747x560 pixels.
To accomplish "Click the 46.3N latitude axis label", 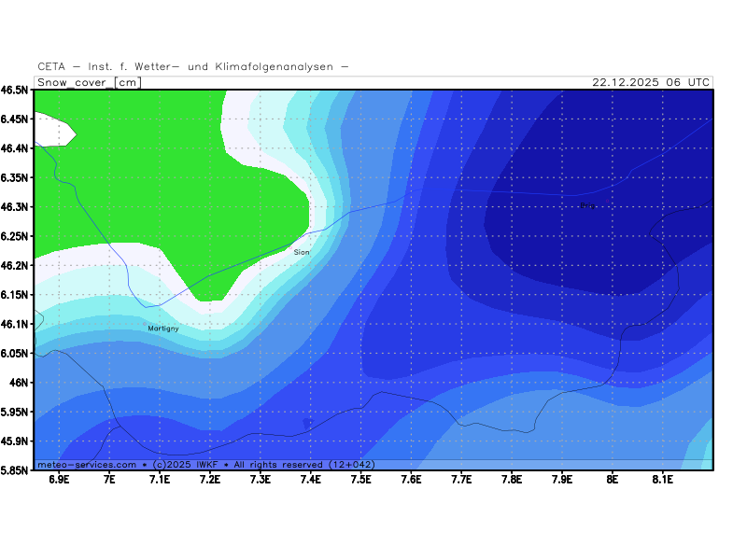I will click(15, 207).
